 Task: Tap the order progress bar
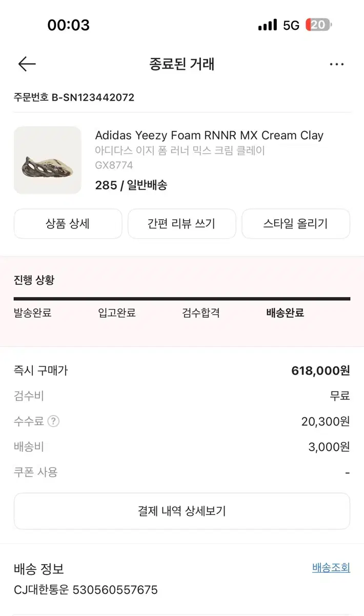coord(182,298)
